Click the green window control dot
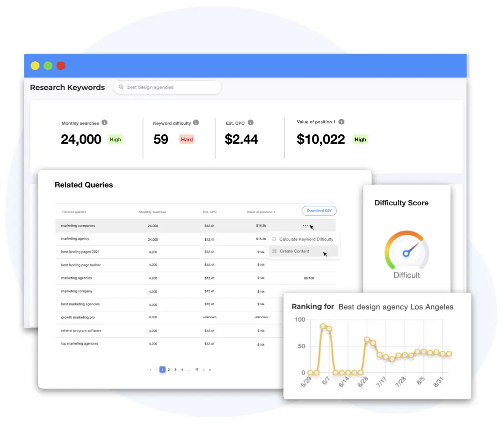Viewport: 504px width, 428px height. (48, 66)
